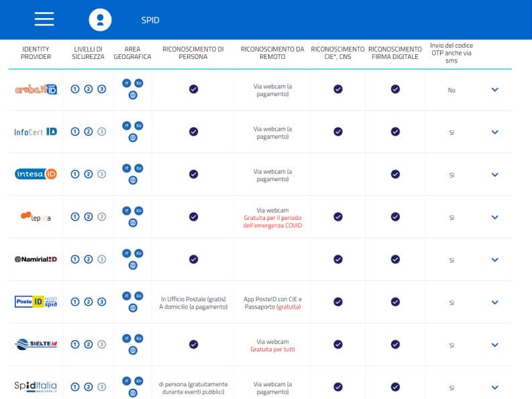
Task: Click the IT area badge in SpidItalia row
Action: tap(127, 381)
